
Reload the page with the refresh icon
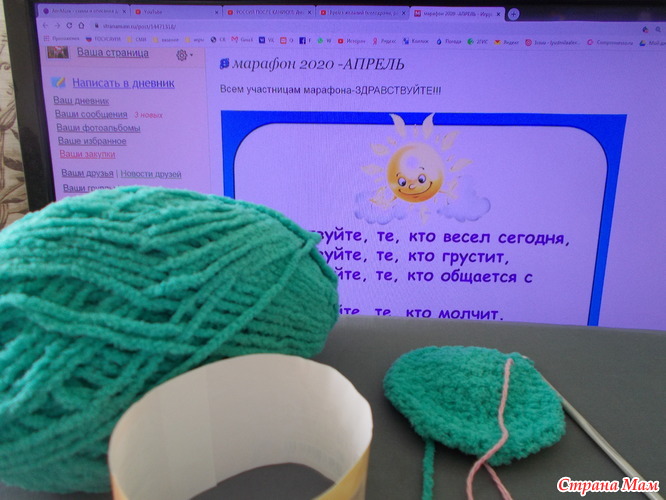(x=69, y=25)
